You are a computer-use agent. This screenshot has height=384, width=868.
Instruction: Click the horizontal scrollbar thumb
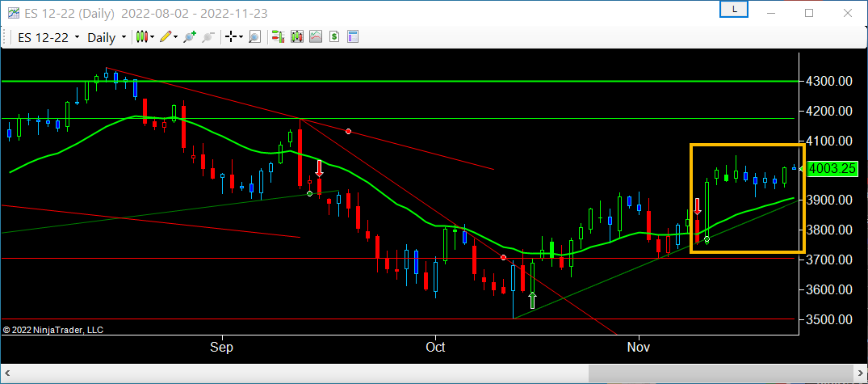pyautogui.click(x=719, y=374)
